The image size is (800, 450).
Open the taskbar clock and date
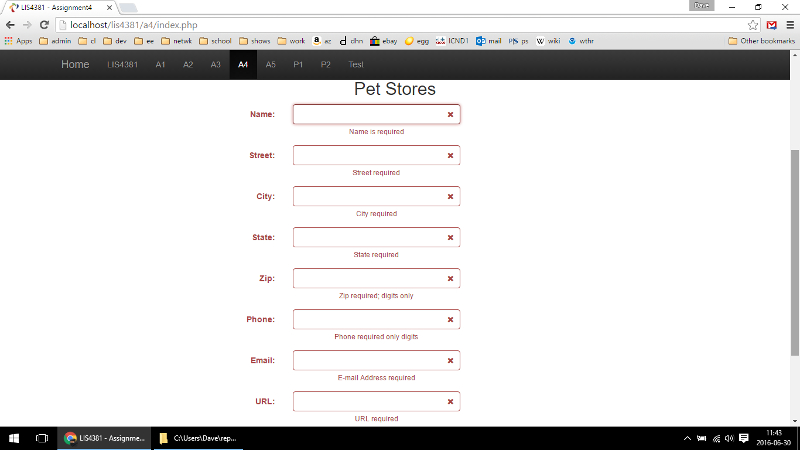click(x=773, y=438)
